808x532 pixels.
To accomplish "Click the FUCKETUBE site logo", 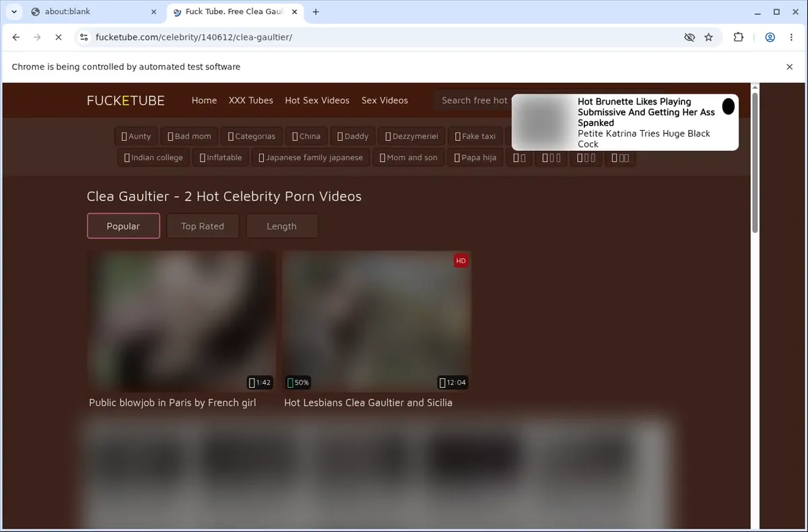I will [x=125, y=100].
